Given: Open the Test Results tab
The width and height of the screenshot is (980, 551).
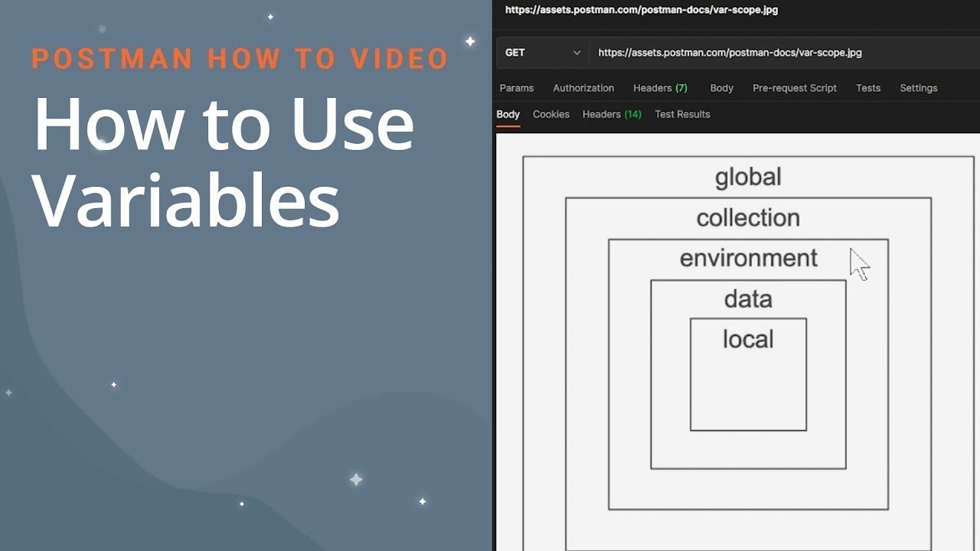Looking at the screenshot, I should click(x=682, y=114).
